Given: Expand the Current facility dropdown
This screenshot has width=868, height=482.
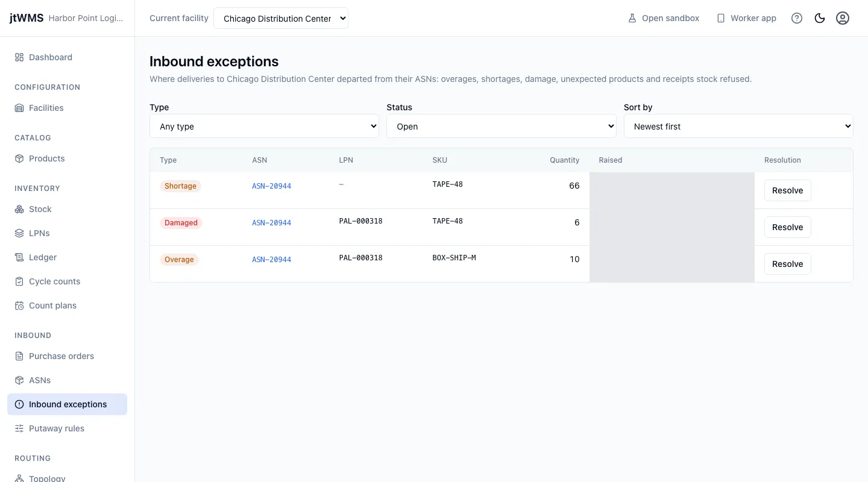Looking at the screenshot, I should [x=281, y=18].
